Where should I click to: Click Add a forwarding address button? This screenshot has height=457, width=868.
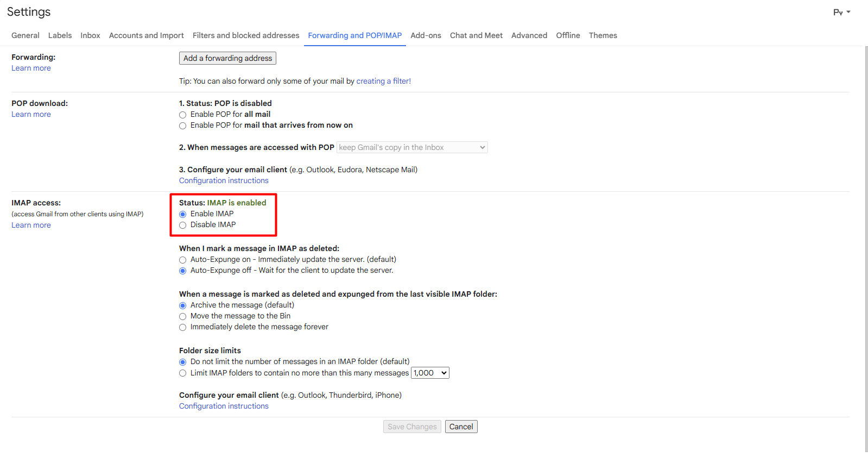coord(227,58)
